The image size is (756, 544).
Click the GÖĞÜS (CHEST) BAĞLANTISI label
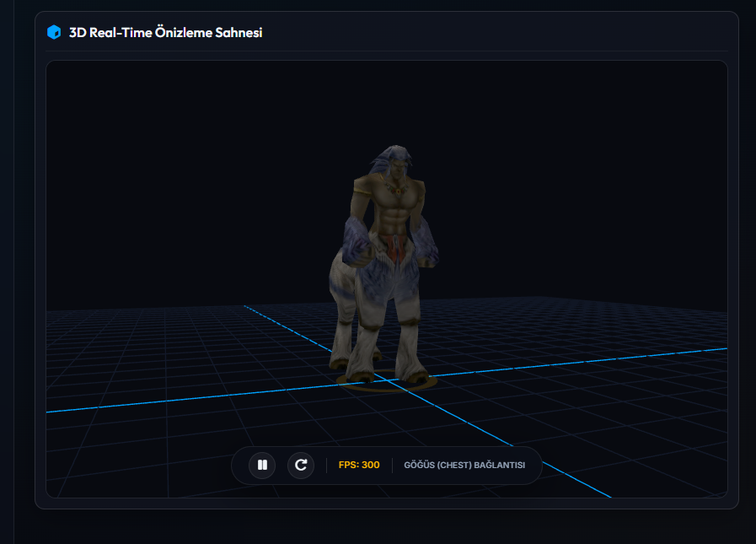[x=464, y=465]
